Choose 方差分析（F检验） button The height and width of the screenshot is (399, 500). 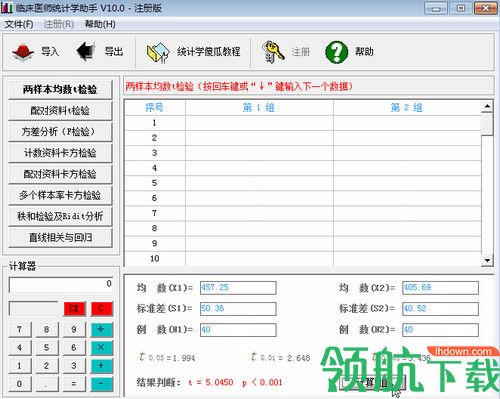pyautogui.click(x=60, y=132)
